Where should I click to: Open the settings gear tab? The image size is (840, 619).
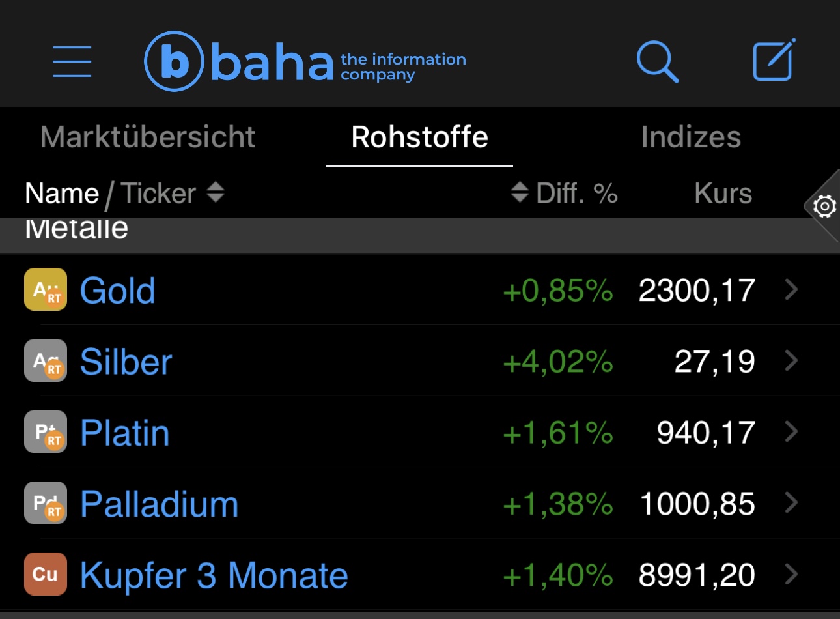pyautogui.click(x=824, y=207)
